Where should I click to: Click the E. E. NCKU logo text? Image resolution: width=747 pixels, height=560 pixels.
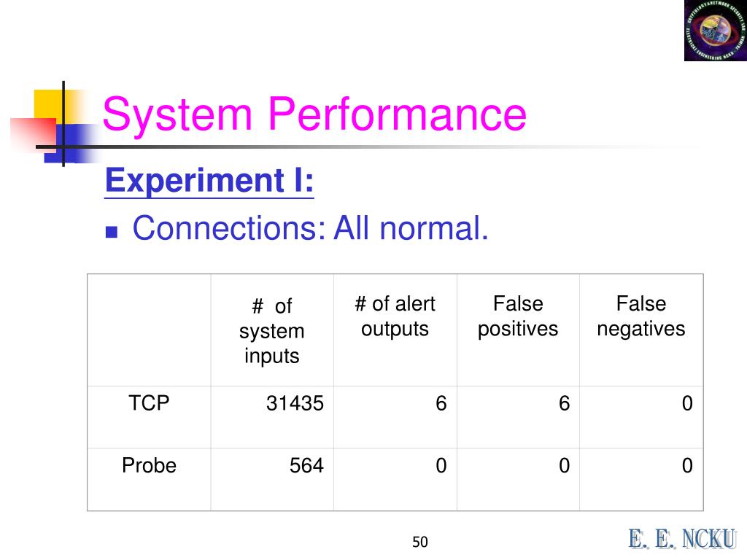682,539
